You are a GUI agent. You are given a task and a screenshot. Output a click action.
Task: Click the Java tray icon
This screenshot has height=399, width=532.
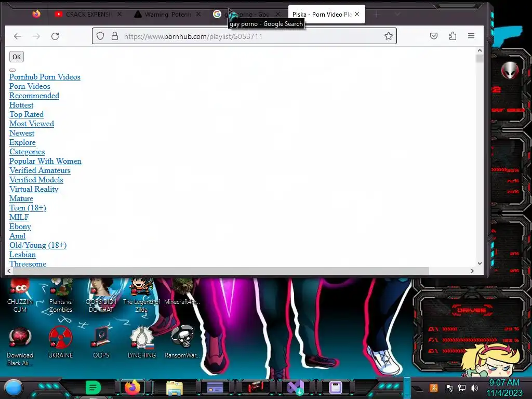point(434,388)
